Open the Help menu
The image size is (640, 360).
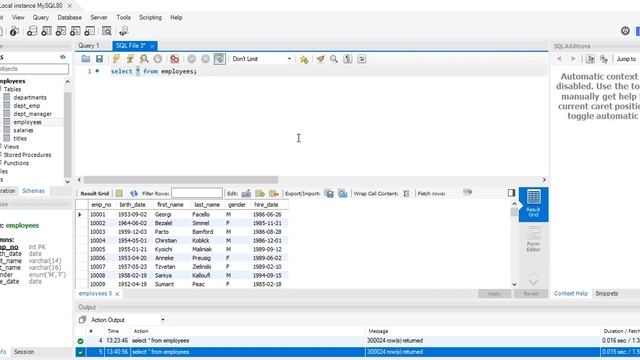pos(176,18)
